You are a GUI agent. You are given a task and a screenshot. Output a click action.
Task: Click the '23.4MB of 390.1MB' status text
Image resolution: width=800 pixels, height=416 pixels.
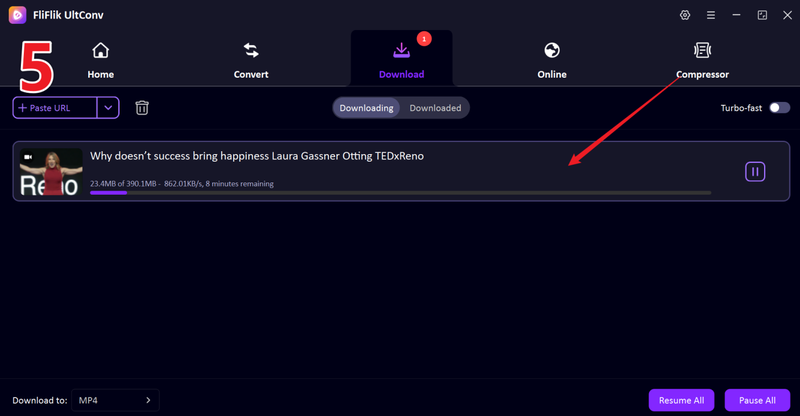[182, 184]
